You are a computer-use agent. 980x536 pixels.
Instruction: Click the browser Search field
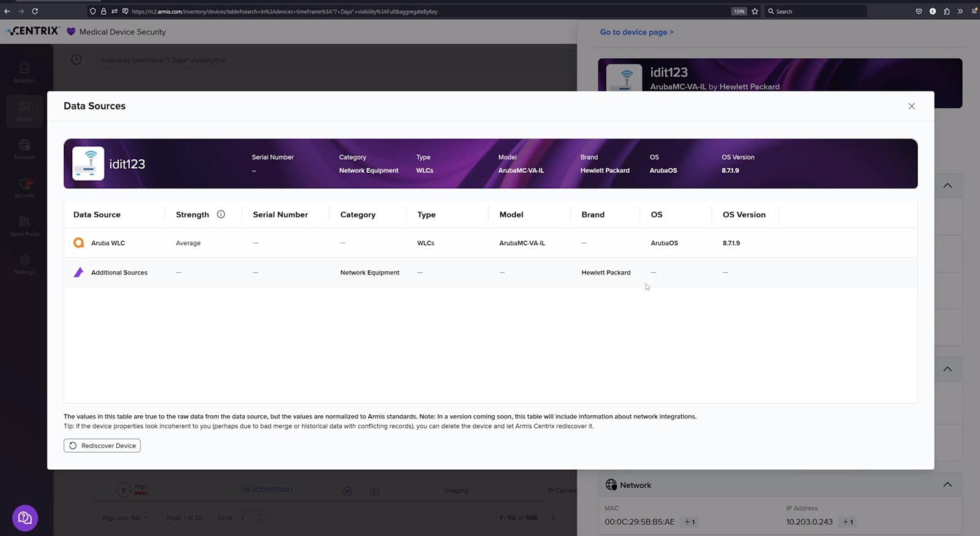point(815,11)
